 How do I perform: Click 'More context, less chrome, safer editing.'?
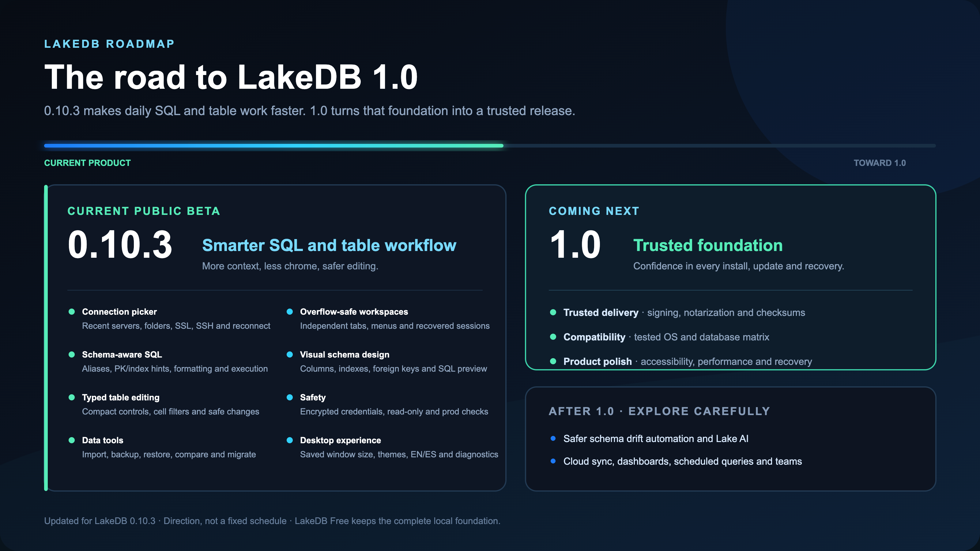[290, 266]
